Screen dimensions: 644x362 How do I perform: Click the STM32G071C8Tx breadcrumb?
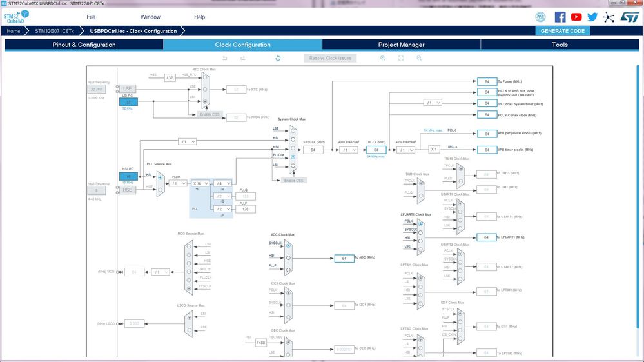click(x=54, y=31)
